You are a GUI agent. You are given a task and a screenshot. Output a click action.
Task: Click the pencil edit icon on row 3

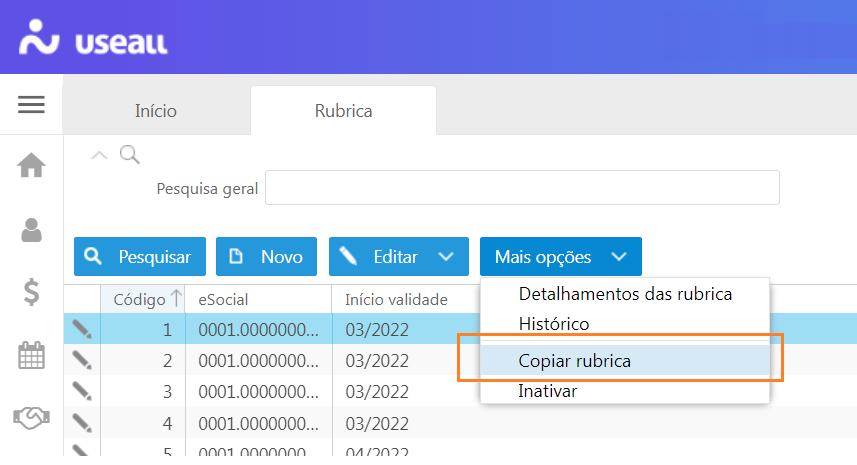82,391
